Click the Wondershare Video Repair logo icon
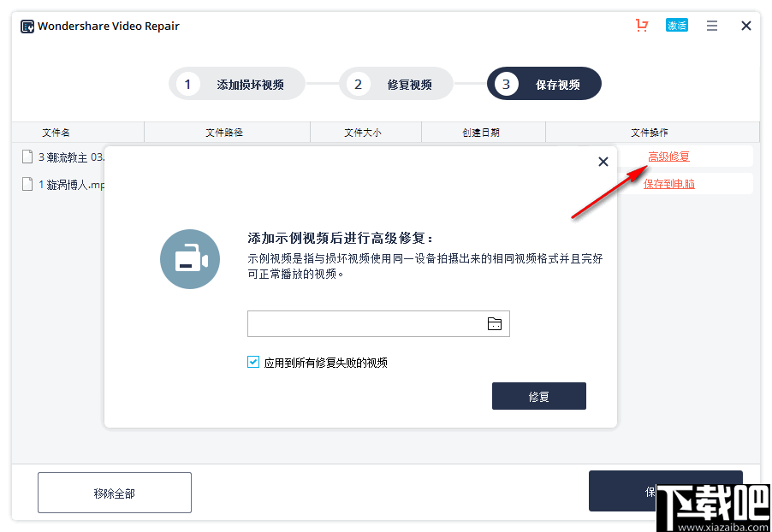This screenshot has height=532, width=772. tap(27, 26)
